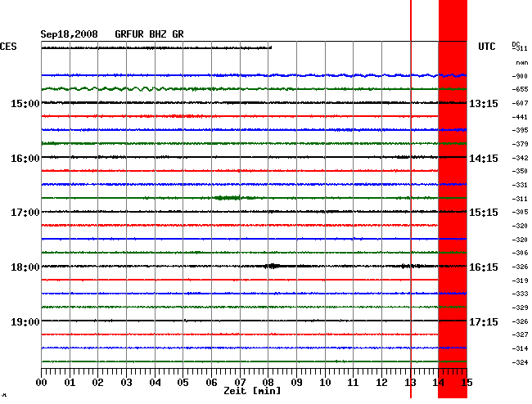Click the 03 minute axis label
The image size is (532, 404).
click(126, 383)
